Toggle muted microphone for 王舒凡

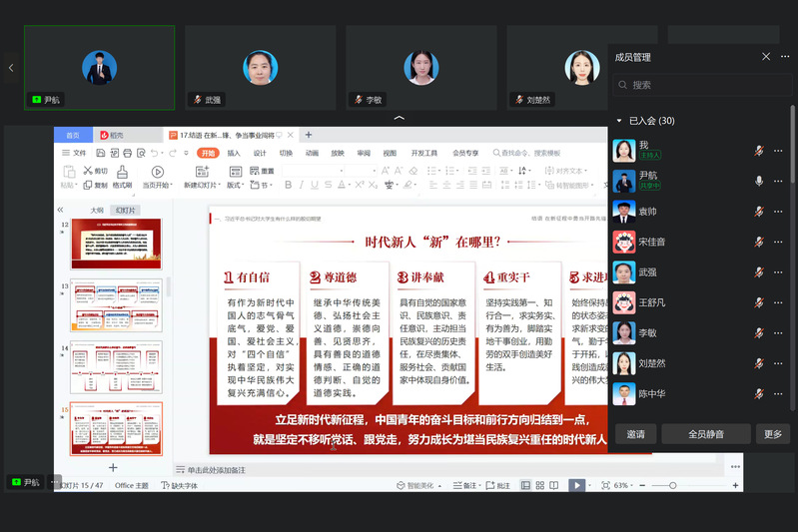(759, 302)
